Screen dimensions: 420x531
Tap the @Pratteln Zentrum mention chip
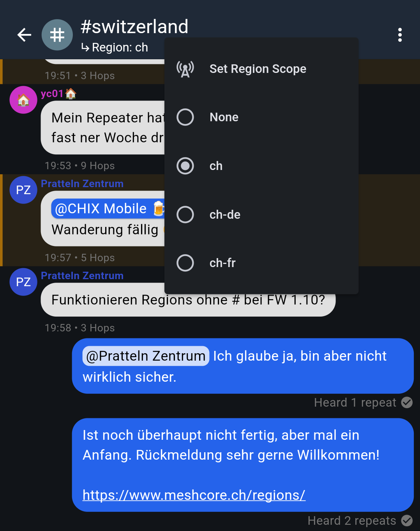coord(146,356)
